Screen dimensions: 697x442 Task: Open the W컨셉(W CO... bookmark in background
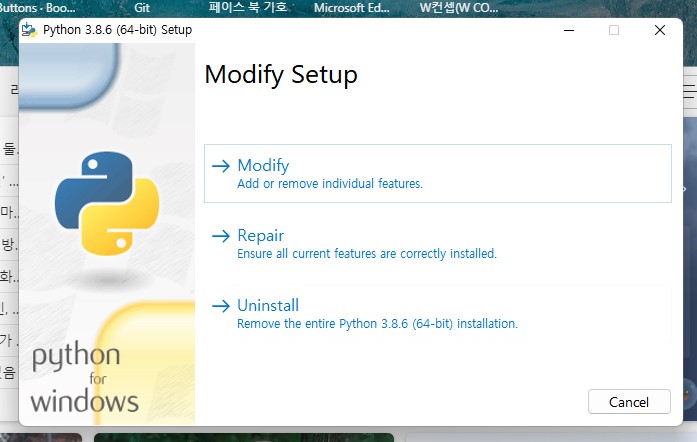(459, 8)
